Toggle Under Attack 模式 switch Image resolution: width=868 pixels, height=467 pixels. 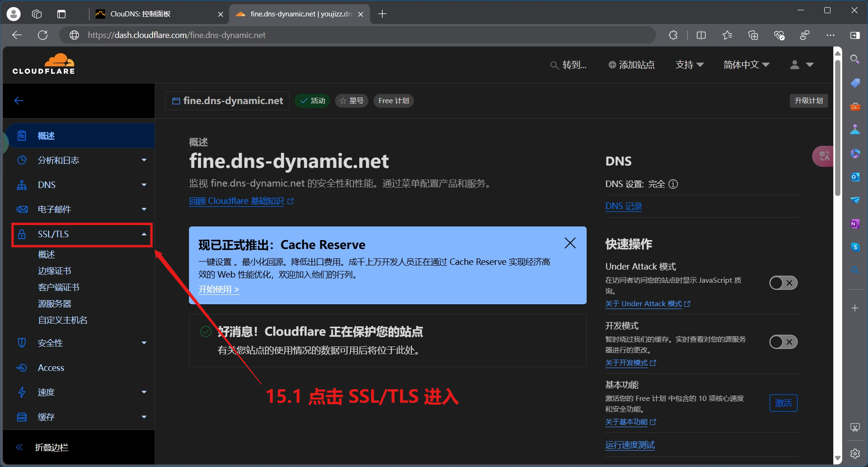click(x=783, y=283)
